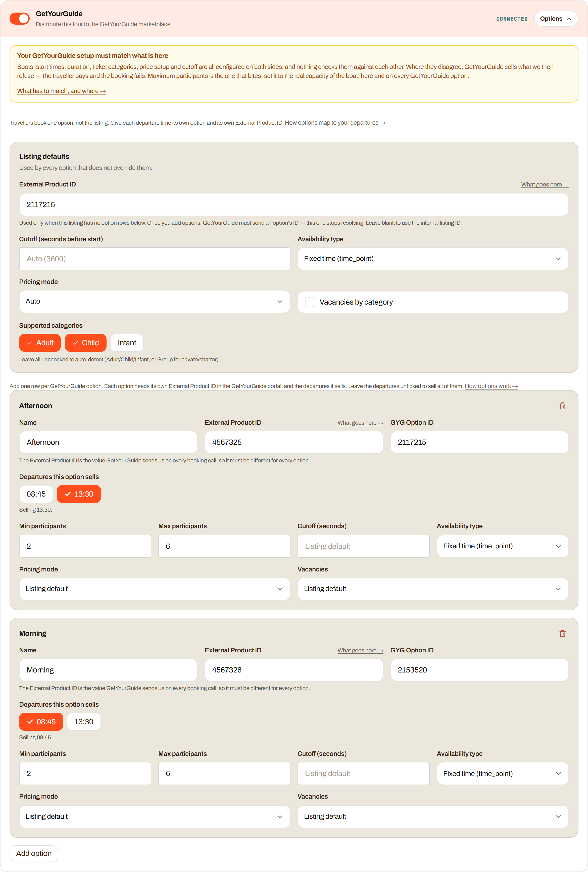
Task: Delete the Morning option with trash icon
Action: [x=562, y=634]
